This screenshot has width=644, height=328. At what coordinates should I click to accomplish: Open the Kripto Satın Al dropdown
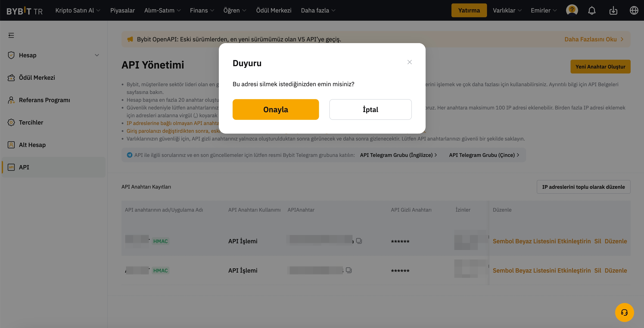coord(78,11)
